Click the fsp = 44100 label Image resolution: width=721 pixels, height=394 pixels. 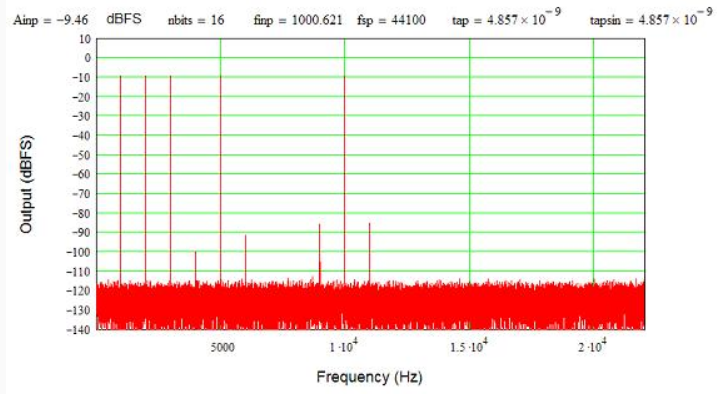(391, 20)
